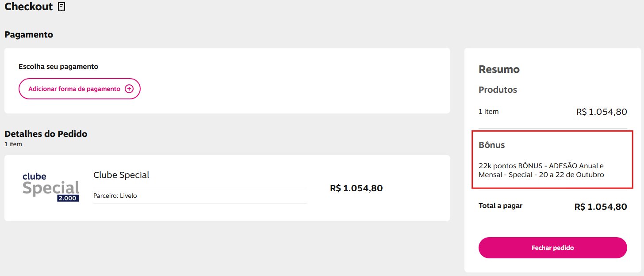Click the 1 item label in Resumo

tap(488, 112)
